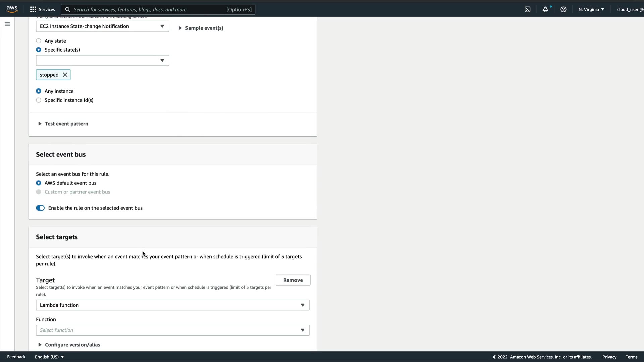This screenshot has height=362, width=644.
Task: Click the Select function field
Action: point(172,330)
